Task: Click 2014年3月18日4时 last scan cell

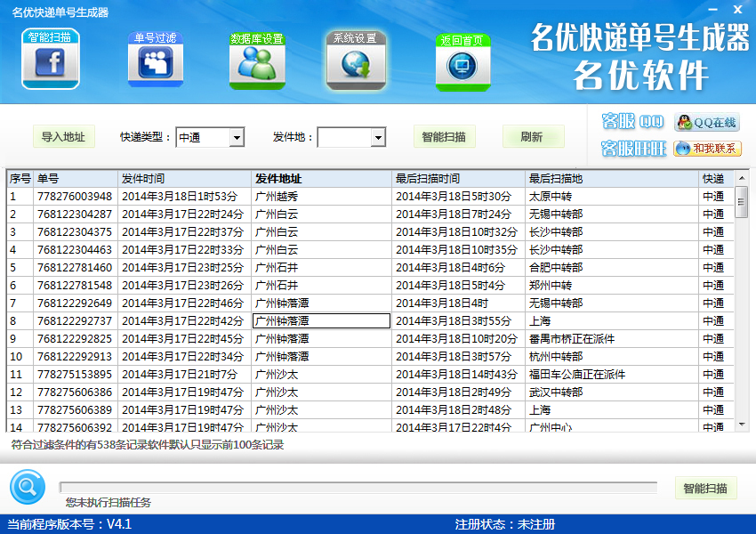Action: pos(459,303)
